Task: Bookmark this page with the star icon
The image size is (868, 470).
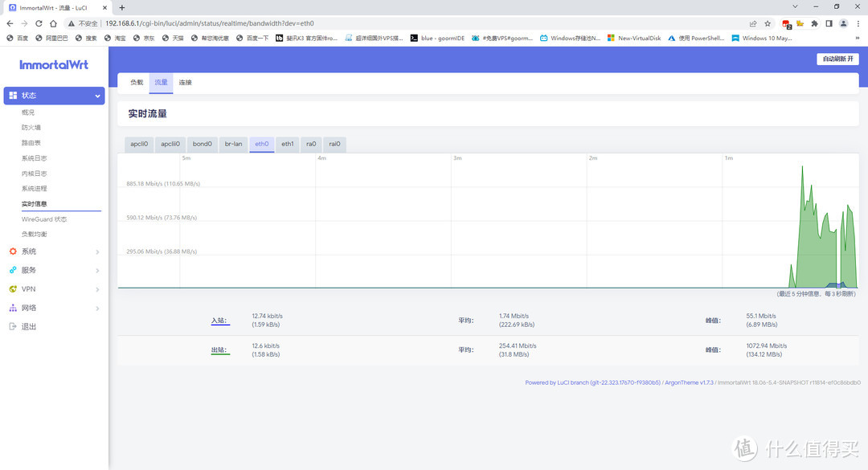Action: click(x=768, y=23)
